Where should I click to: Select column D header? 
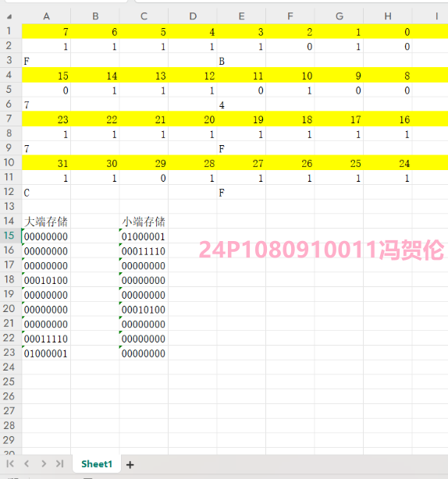pos(193,16)
